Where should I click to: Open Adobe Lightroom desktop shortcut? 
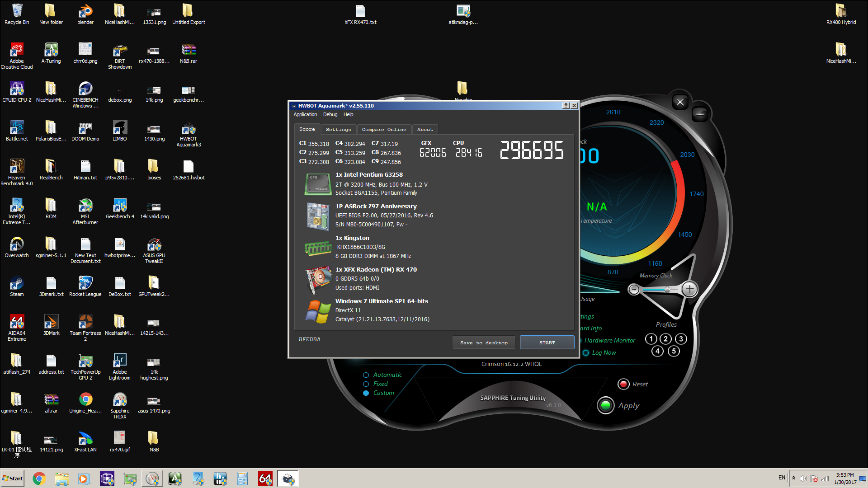coord(120,367)
